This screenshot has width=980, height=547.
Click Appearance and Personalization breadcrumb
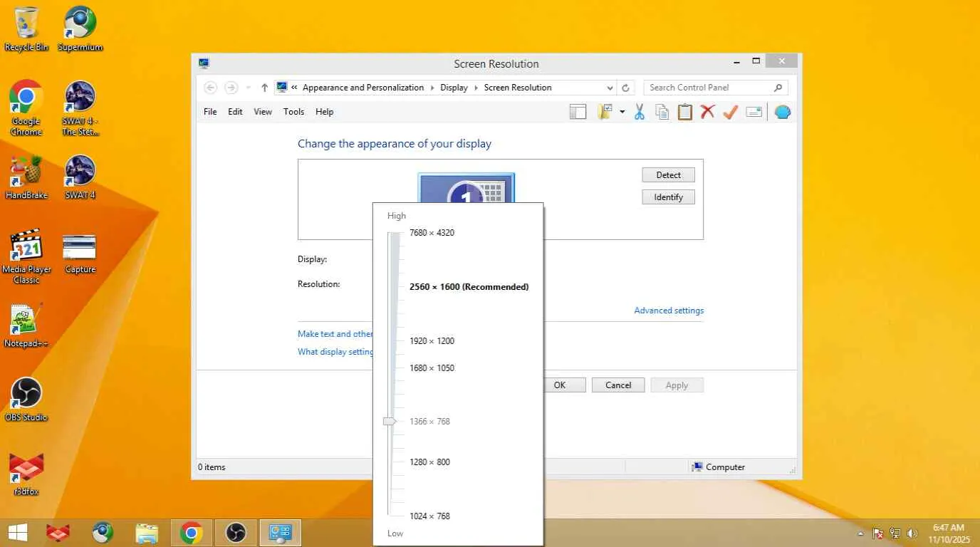[363, 88]
